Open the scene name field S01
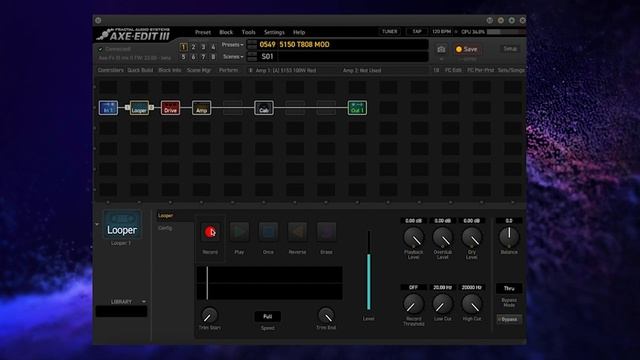The width and height of the screenshot is (640, 360). point(343,56)
